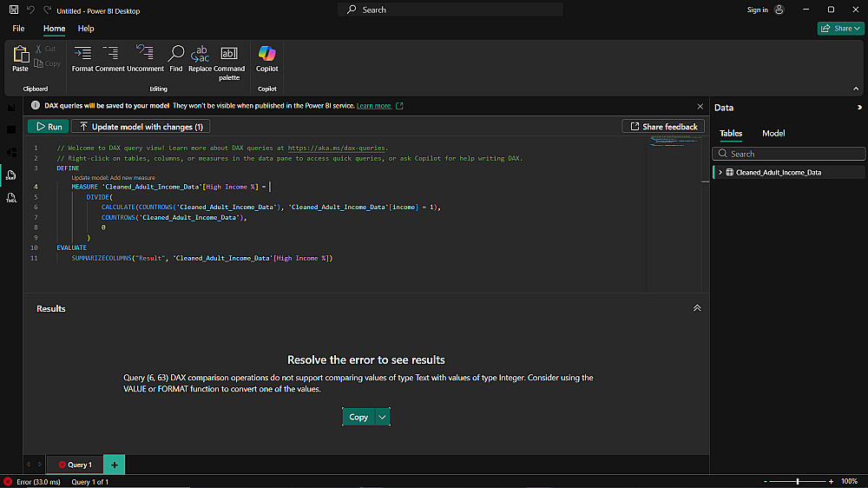Switch to TMDL view in left sidebar
868x488 pixels.
[x=11, y=198]
